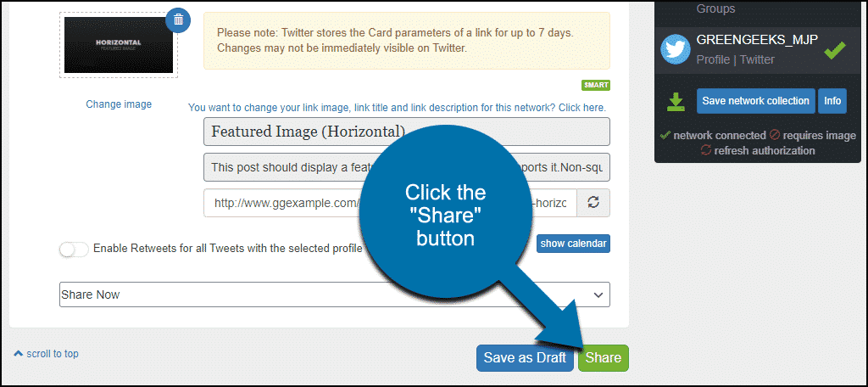
Task: Click the Info button
Action: click(832, 101)
